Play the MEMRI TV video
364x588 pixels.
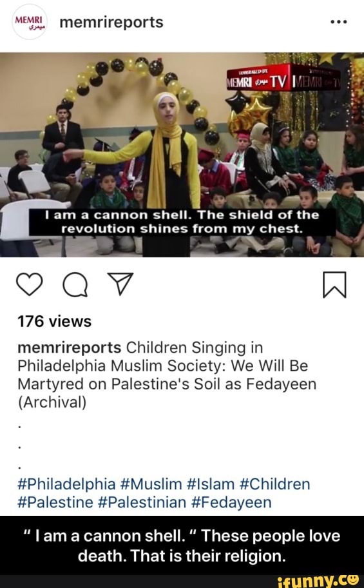click(182, 155)
